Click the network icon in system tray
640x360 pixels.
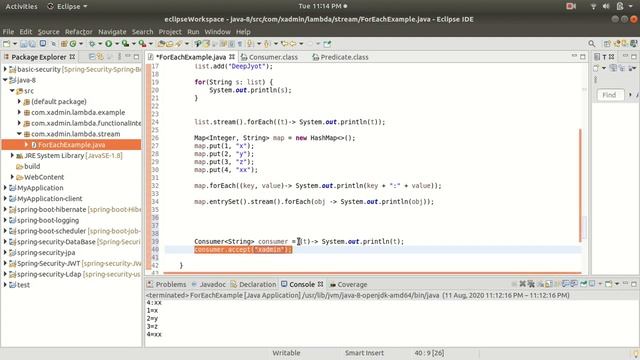tap(593, 6)
